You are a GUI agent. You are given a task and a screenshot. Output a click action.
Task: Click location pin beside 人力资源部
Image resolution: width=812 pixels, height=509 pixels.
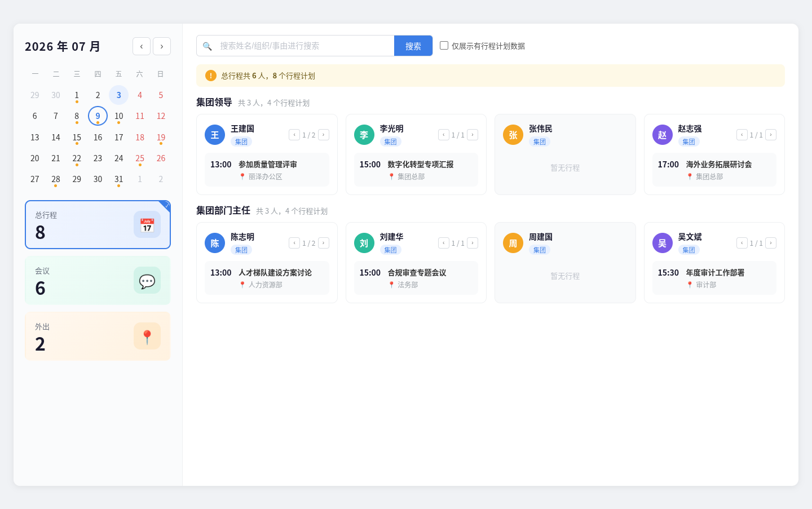(x=242, y=285)
